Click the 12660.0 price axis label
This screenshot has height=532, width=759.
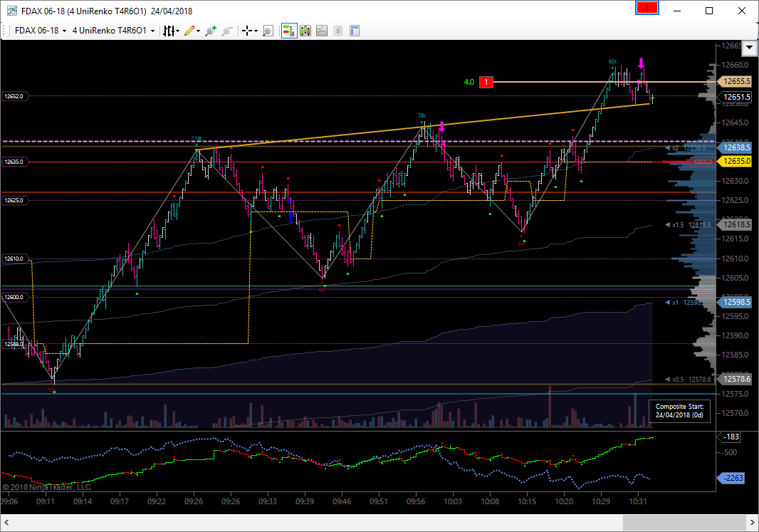pyautogui.click(x=735, y=65)
